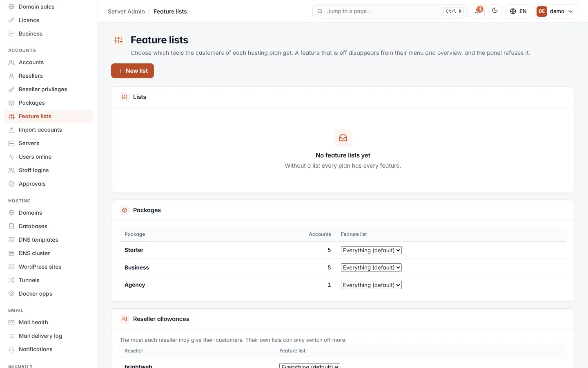Viewport: 588px width, 368px height.
Task: Click the Packages section header icon
Action: point(125,210)
